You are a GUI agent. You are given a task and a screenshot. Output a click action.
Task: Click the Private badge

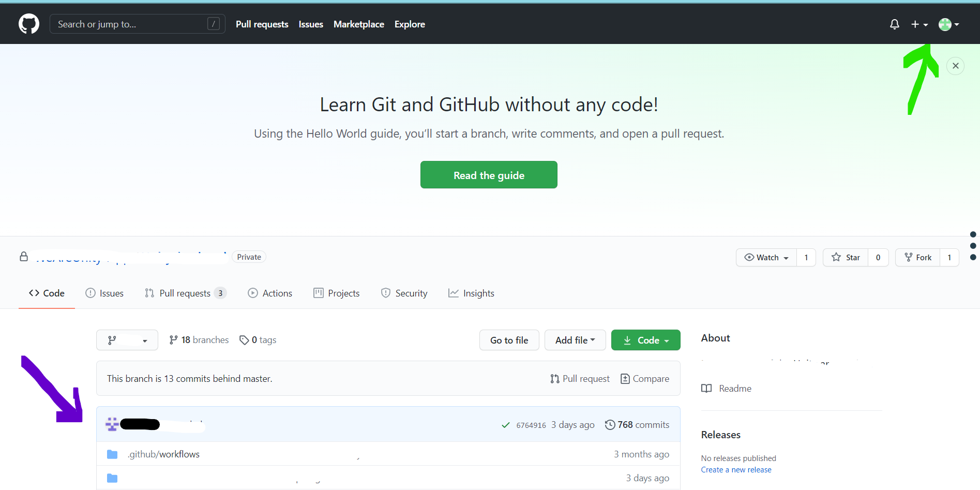(249, 257)
